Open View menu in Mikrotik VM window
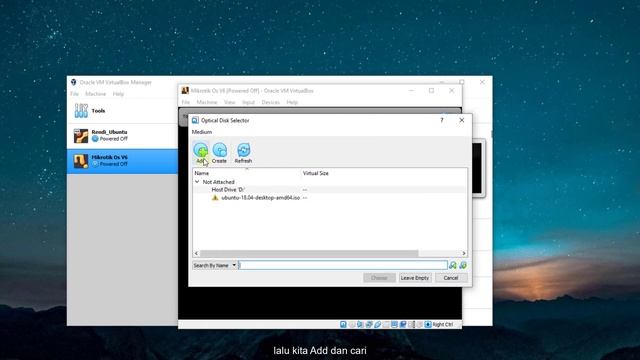The width and height of the screenshot is (640, 360). click(230, 102)
